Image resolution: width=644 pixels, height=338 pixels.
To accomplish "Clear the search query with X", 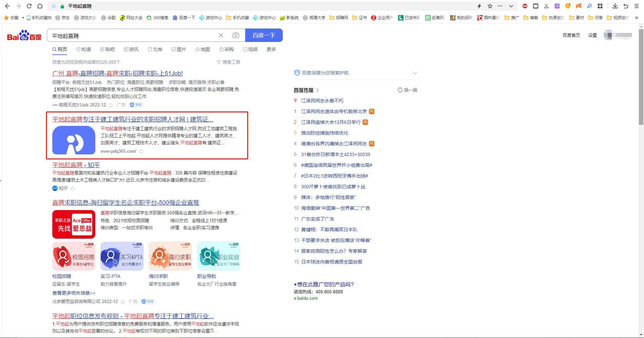I will (x=221, y=35).
